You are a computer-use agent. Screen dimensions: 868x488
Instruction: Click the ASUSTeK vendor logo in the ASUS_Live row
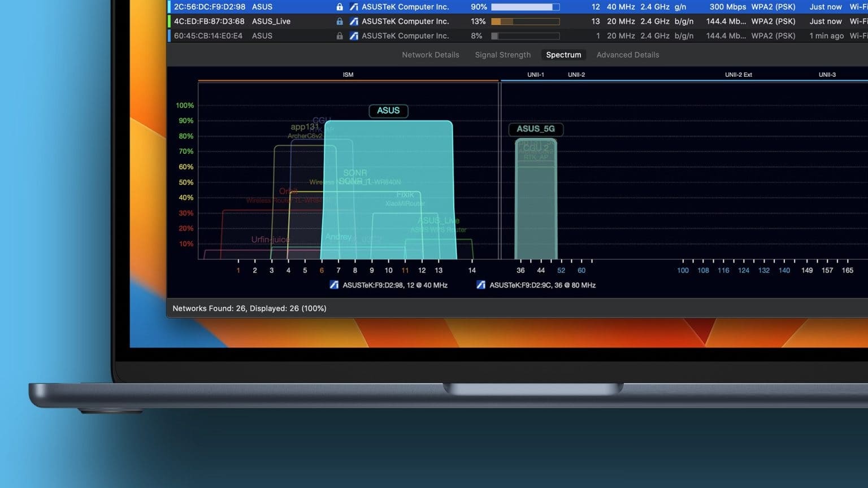point(354,21)
